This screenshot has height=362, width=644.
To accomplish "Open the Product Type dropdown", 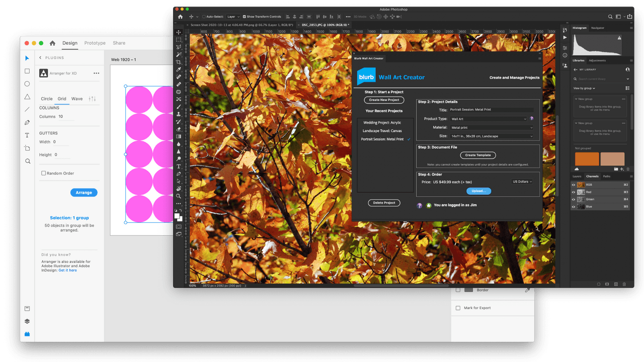I will 489,119.
